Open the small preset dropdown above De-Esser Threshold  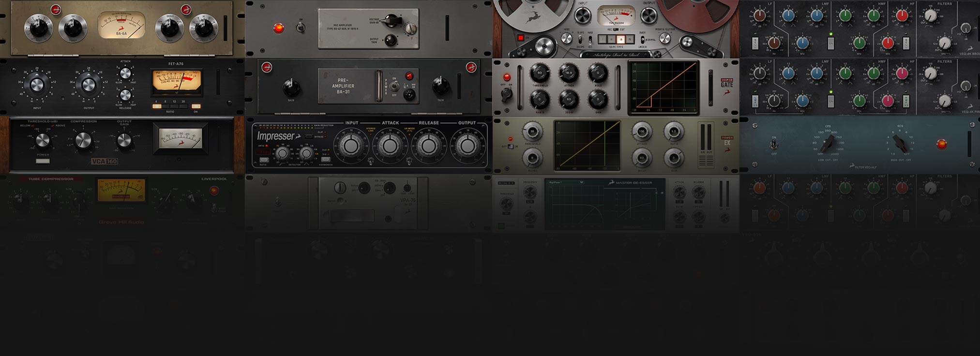point(506,183)
